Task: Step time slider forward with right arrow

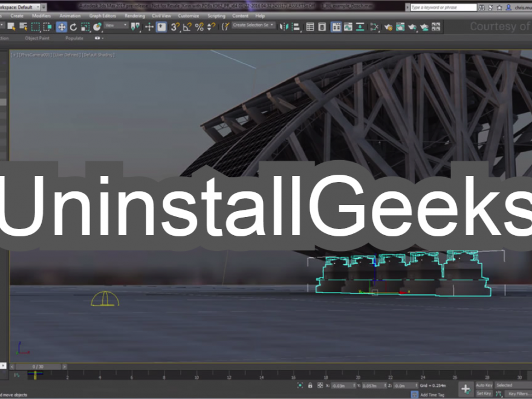Action: click(65, 367)
